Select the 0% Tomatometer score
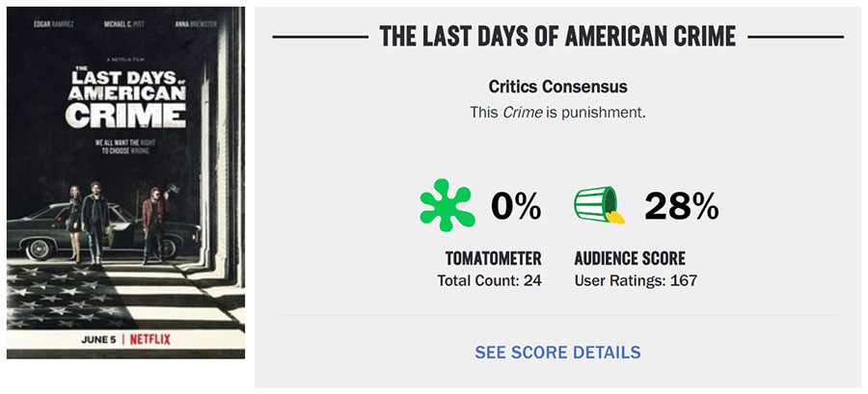The image size is (868, 394). pyautogui.click(x=516, y=207)
